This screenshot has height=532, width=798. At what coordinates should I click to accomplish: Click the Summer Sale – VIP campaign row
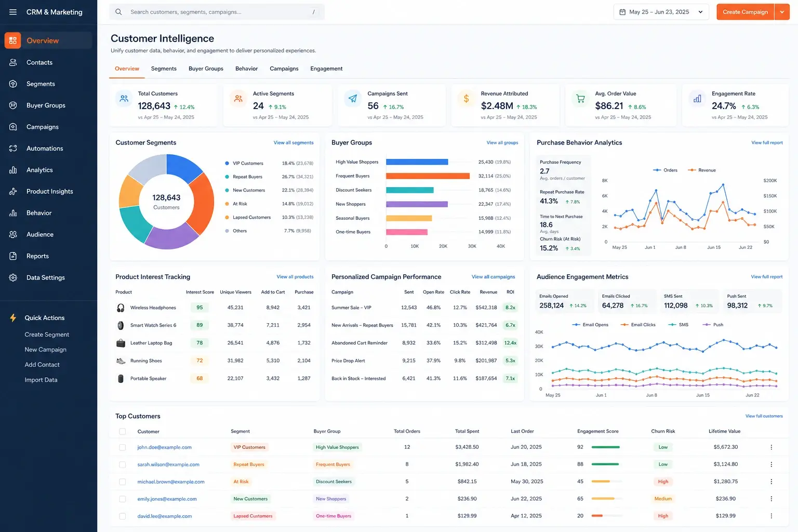point(423,308)
